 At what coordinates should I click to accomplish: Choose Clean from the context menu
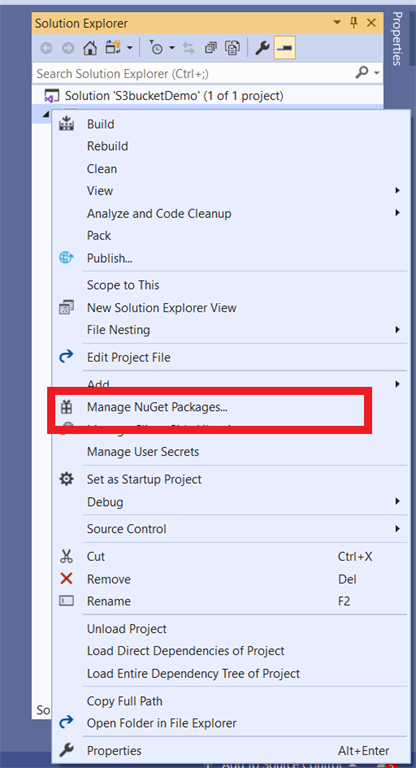[x=102, y=168]
